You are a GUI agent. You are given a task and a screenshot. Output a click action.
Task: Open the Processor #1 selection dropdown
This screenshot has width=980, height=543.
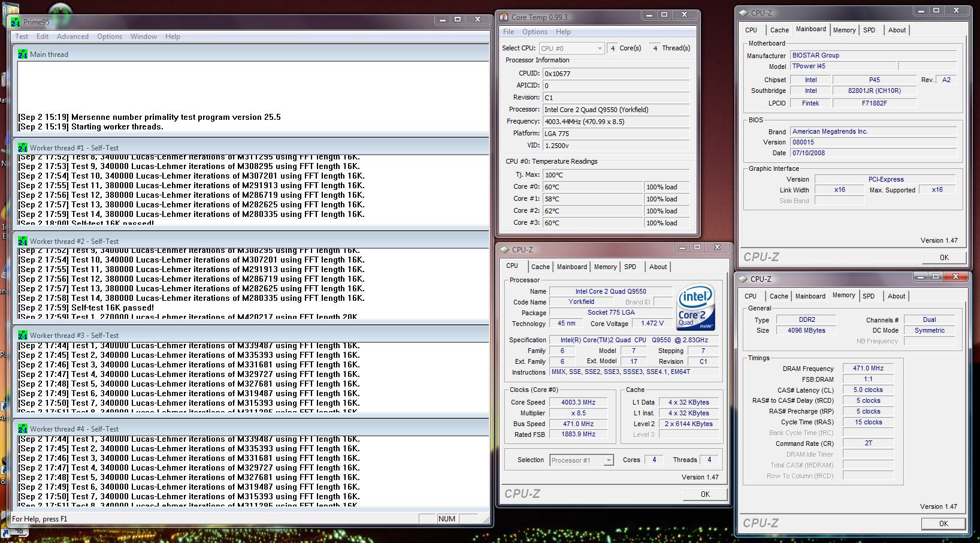(582, 460)
